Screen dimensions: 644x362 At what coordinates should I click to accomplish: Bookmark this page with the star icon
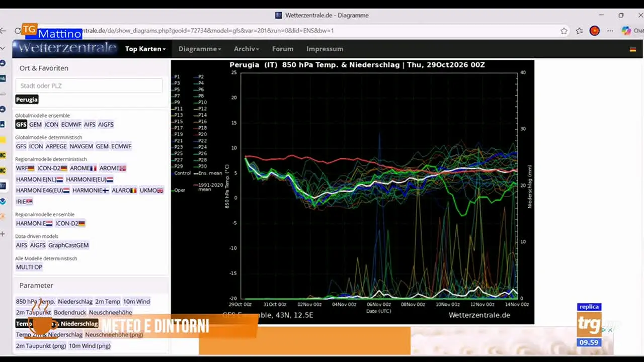click(564, 31)
